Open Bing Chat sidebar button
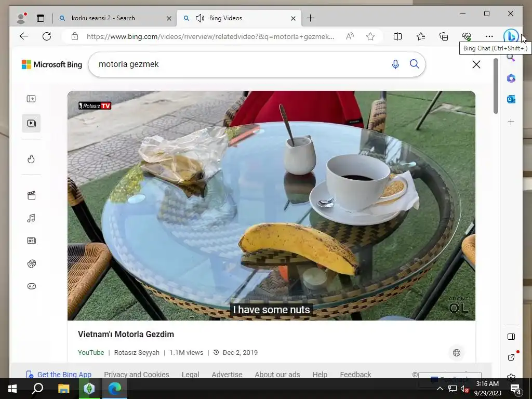Image resolution: width=532 pixels, height=399 pixels. [511, 36]
